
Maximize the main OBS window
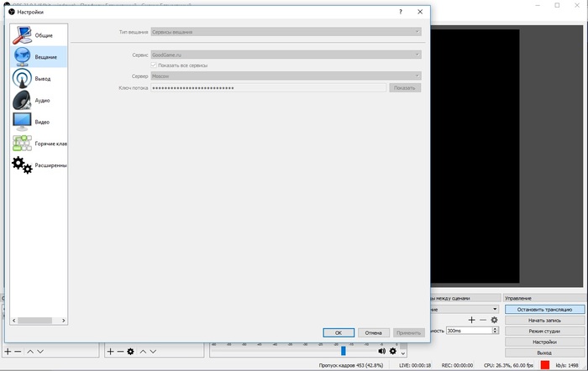(x=558, y=5)
